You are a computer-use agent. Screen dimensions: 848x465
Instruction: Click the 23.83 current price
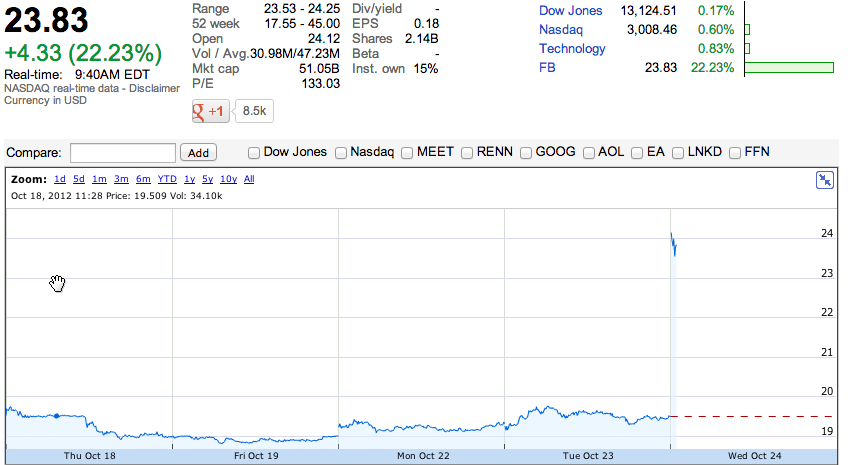46,21
